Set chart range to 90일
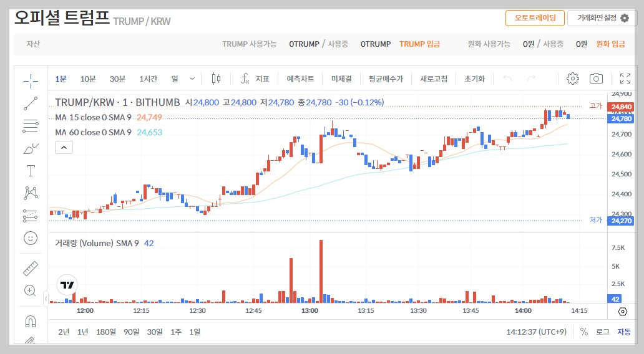 (x=132, y=332)
